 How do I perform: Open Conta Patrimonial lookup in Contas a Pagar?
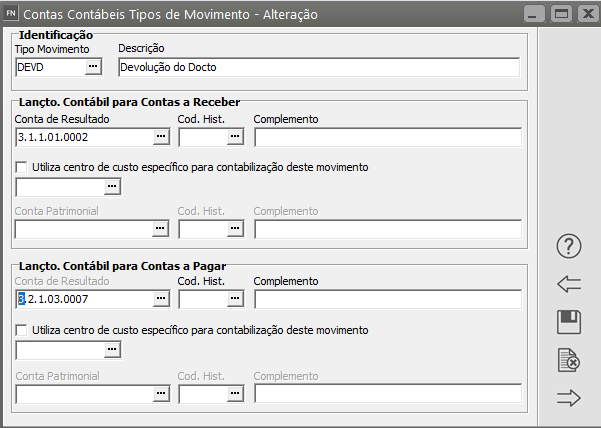pyautogui.click(x=160, y=394)
